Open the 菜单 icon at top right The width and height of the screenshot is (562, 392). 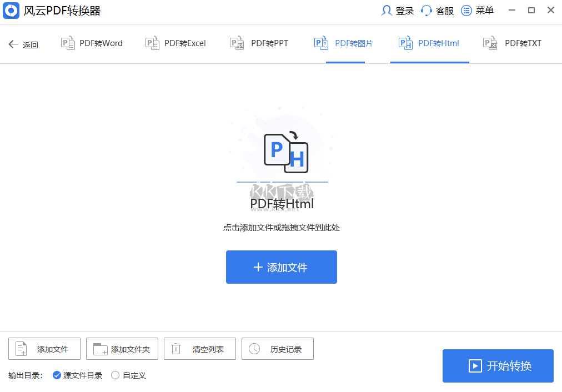(x=466, y=10)
